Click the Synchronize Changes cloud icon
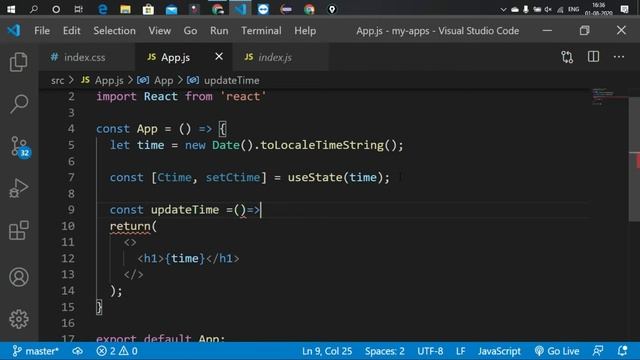This screenshot has width=640, height=360. [78, 351]
